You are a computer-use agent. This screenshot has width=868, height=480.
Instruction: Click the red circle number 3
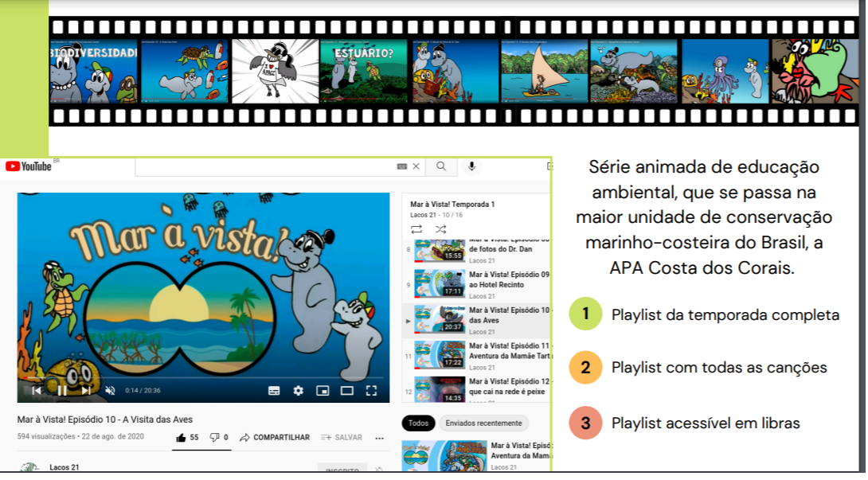[585, 423]
